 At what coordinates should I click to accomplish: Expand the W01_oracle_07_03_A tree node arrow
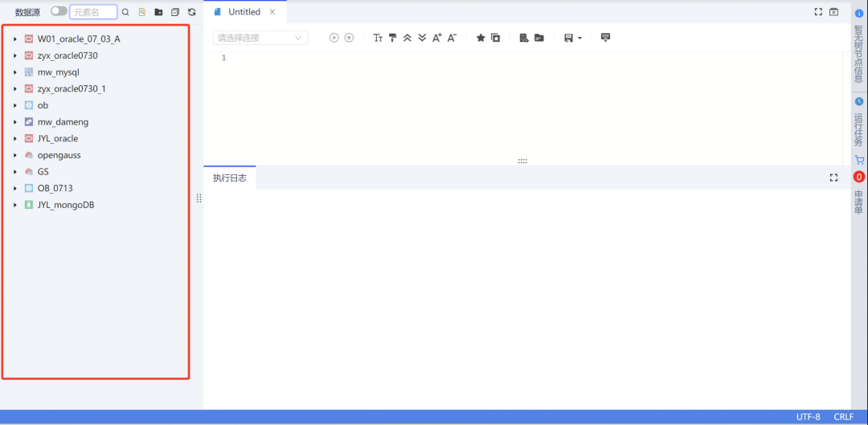pos(15,39)
